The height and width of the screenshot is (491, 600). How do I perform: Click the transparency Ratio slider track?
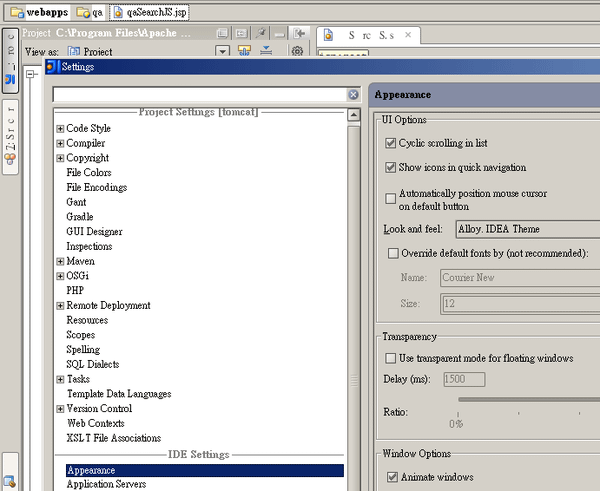coord(529,400)
